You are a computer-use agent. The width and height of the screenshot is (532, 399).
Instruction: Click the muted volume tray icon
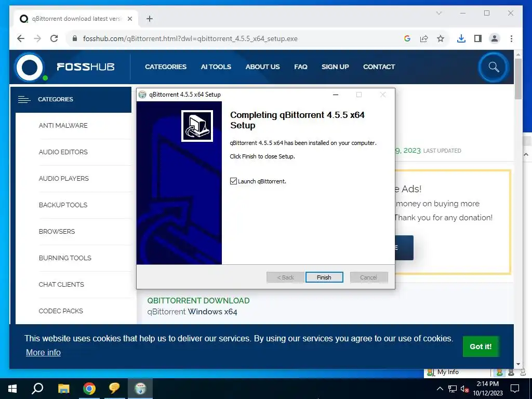[464, 389]
